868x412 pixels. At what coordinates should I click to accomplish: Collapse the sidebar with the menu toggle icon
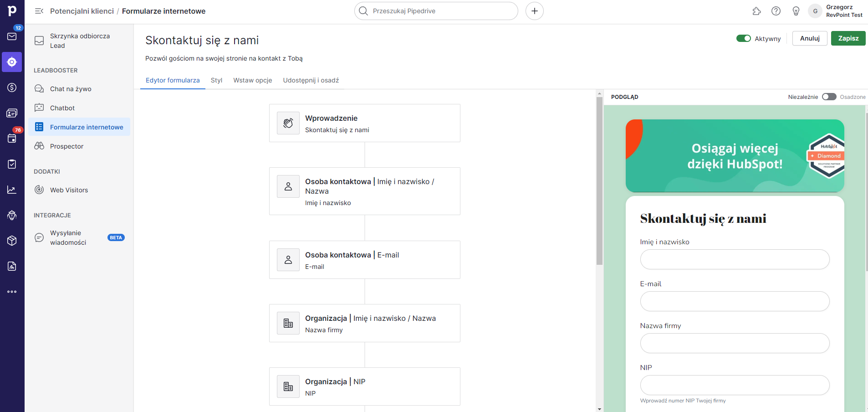[39, 11]
